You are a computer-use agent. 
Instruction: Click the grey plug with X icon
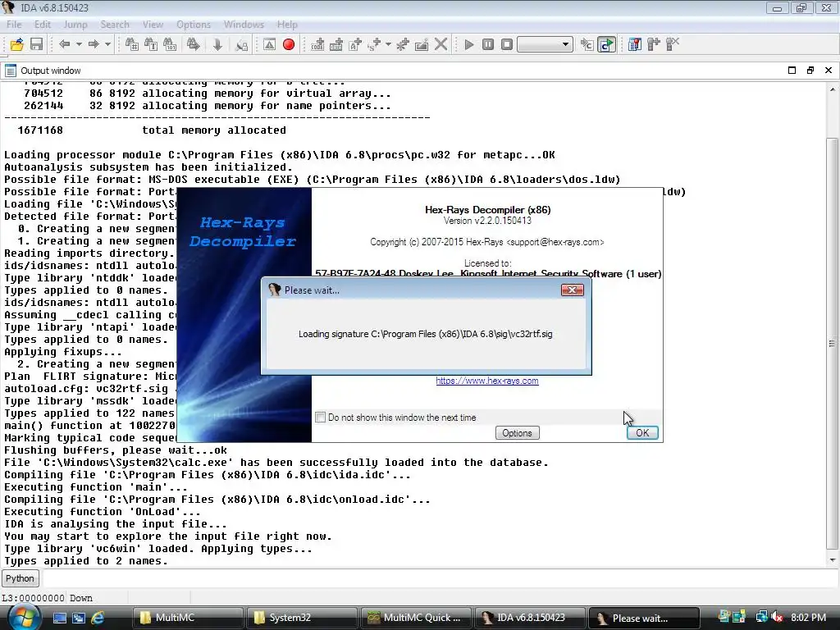pos(673,44)
